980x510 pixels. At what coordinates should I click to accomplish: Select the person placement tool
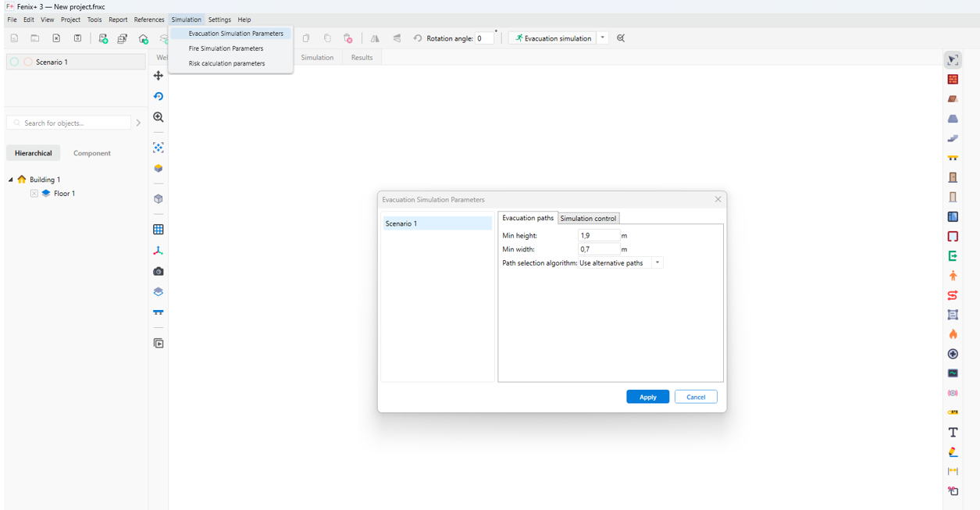click(953, 276)
